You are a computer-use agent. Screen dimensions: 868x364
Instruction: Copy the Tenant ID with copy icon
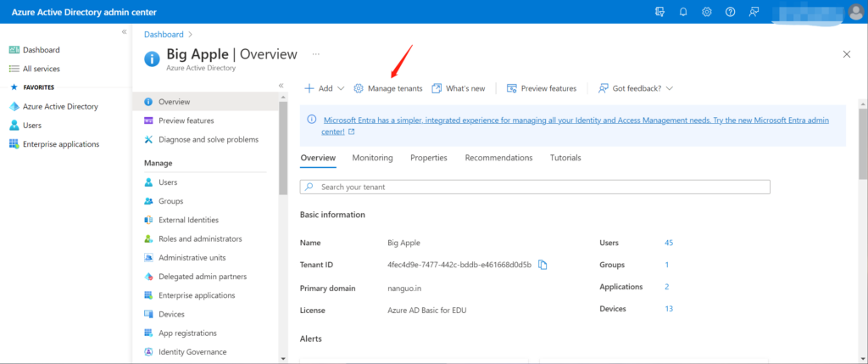[x=543, y=265]
